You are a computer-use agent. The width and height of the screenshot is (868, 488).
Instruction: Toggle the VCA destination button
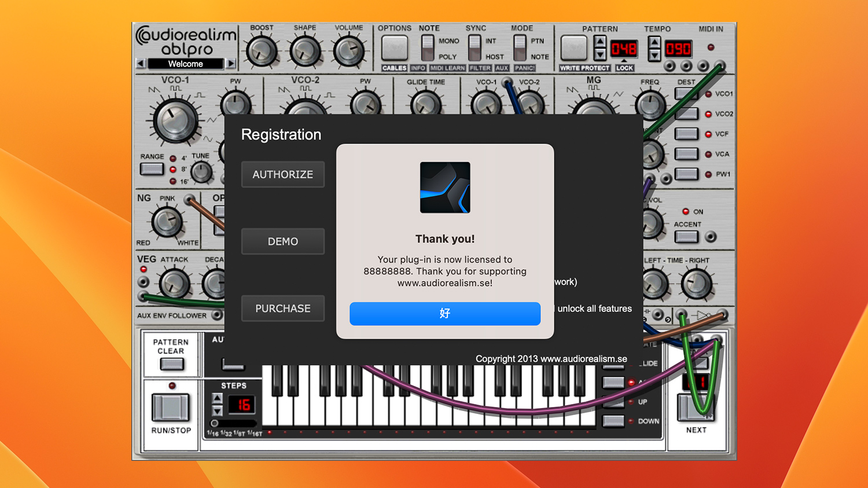point(687,154)
